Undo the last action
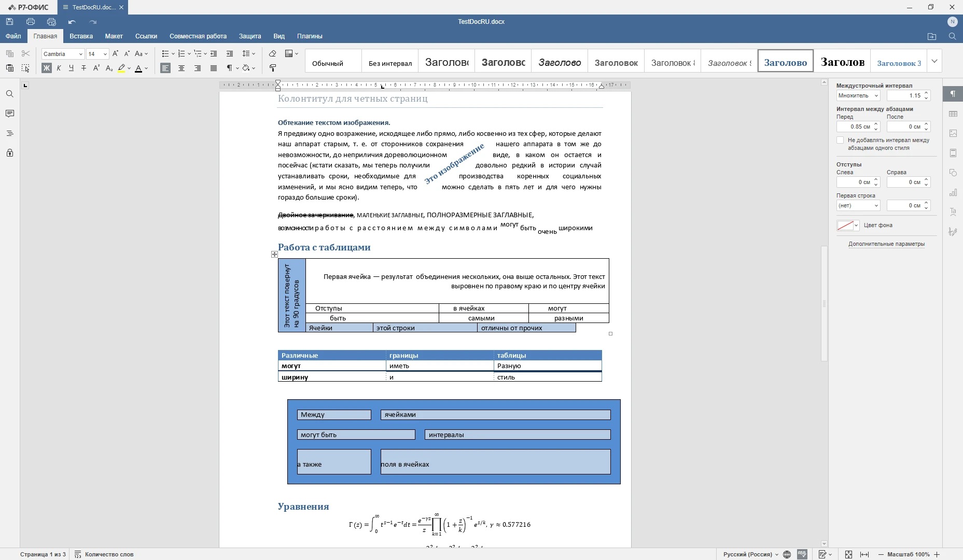 pyautogui.click(x=72, y=22)
